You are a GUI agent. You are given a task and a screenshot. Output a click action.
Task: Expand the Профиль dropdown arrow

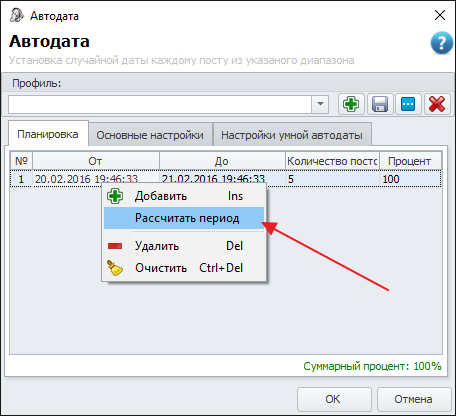[x=320, y=104]
